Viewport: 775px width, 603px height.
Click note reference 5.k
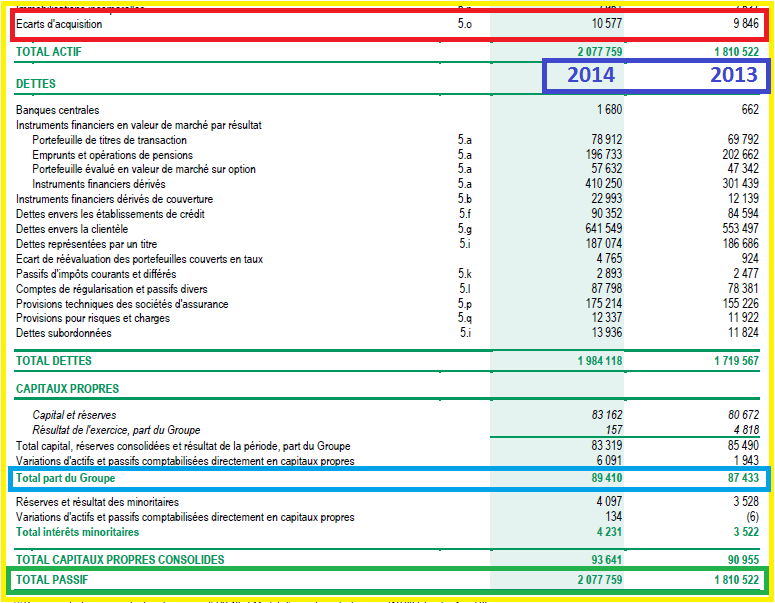click(x=465, y=273)
